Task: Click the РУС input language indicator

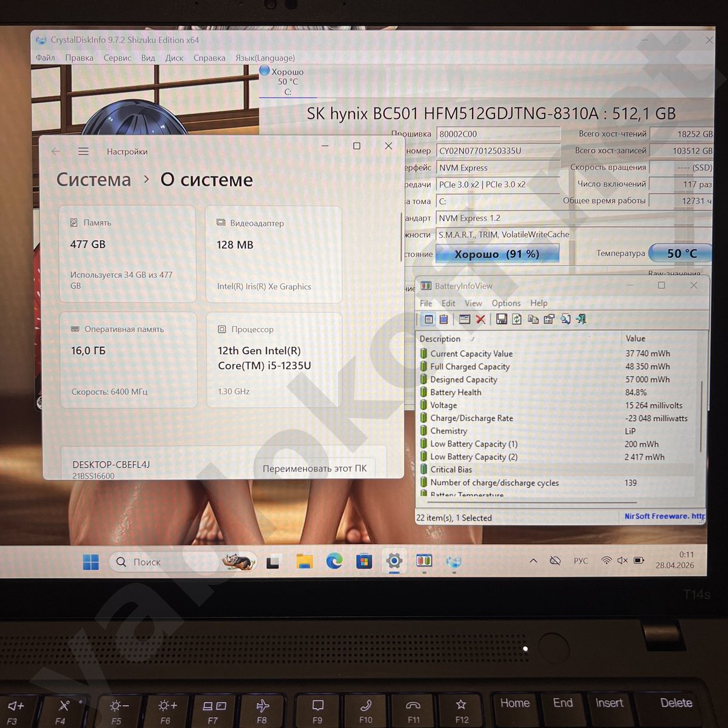Action: pos(581,561)
